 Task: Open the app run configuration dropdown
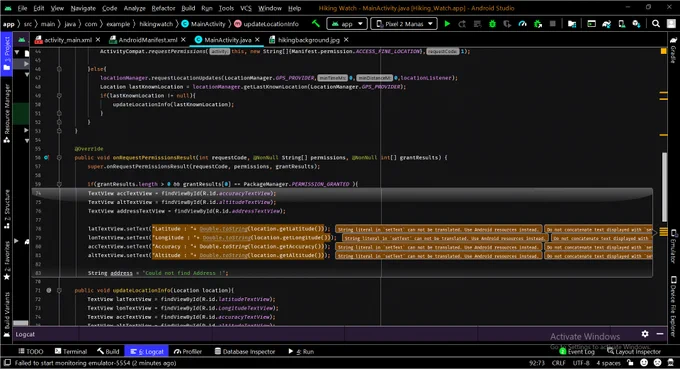[347, 24]
